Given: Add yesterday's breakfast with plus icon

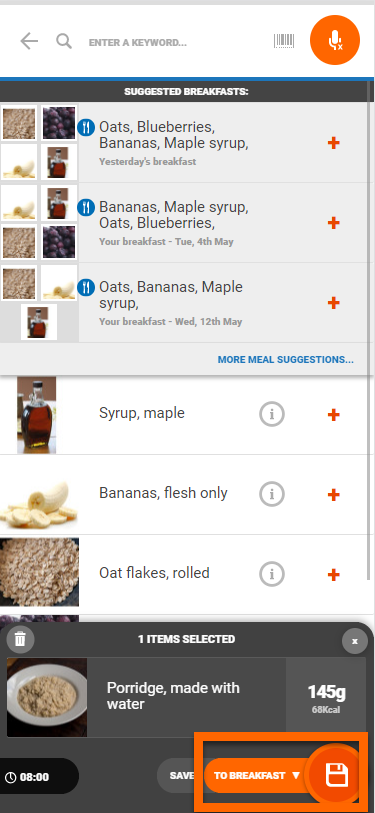Looking at the screenshot, I should pos(334,143).
